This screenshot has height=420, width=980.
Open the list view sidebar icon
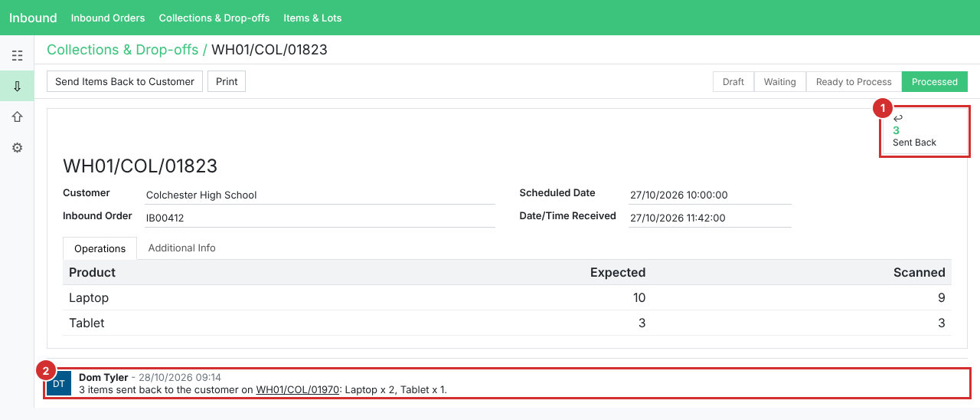[17, 55]
